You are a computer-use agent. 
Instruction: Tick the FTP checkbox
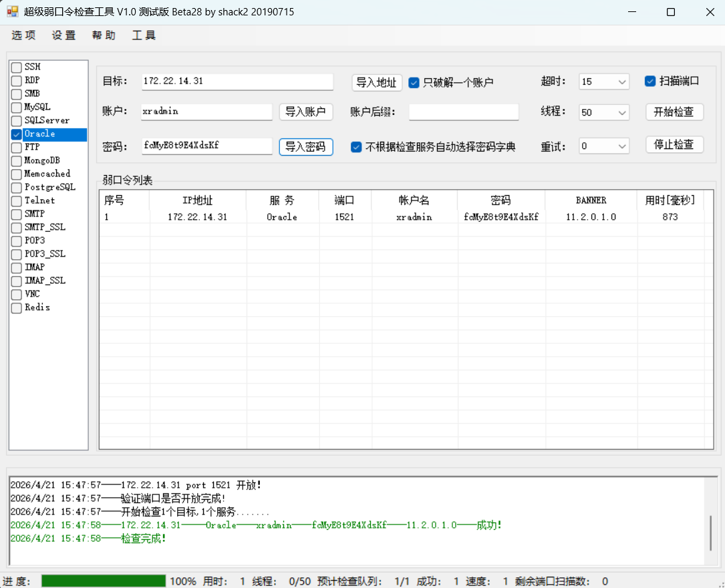(x=17, y=148)
